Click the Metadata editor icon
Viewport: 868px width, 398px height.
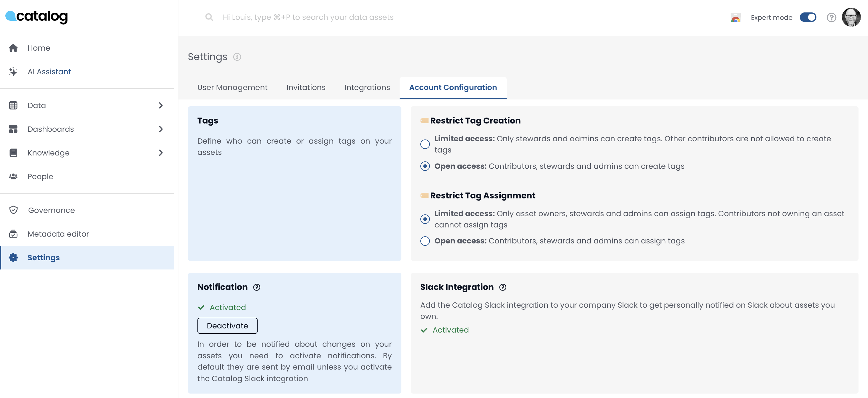click(x=13, y=234)
